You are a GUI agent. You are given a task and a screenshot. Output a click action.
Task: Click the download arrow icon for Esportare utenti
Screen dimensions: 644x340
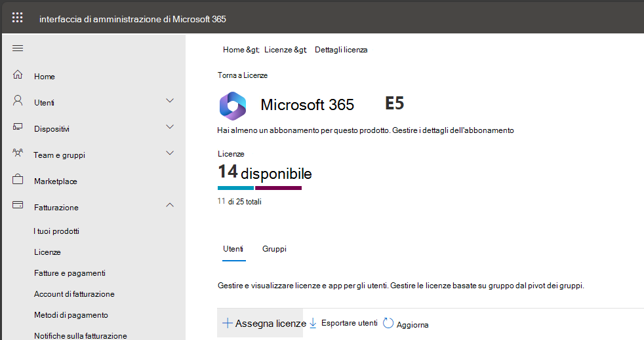pos(313,323)
